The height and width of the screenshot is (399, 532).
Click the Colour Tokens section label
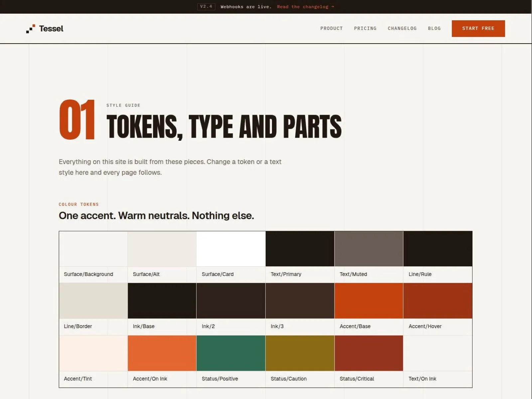pyautogui.click(x=79, y=204)
